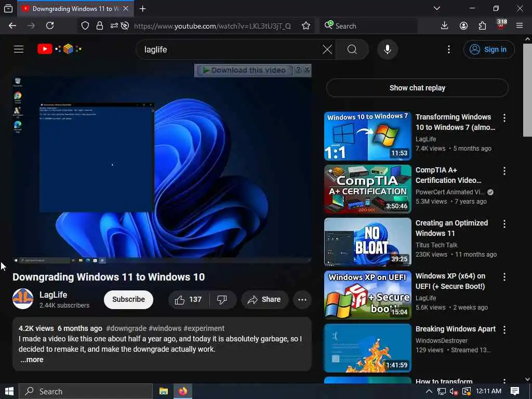The image size is (532, 399).
Task: View site security padlock info
Action: click(99, 26)
